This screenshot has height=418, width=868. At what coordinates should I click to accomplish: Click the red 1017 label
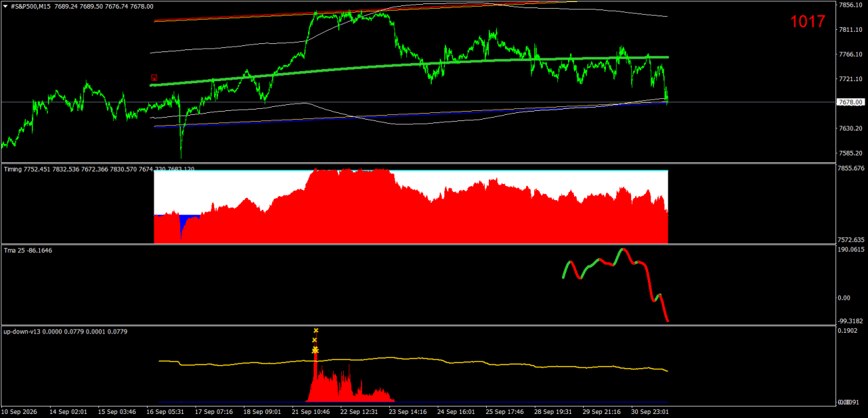pyautogui.click(x=808, y=22)
